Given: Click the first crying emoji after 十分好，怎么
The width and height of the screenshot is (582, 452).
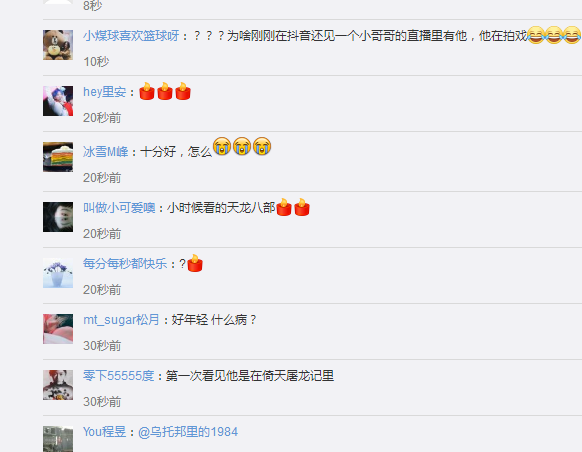Looking at the screenshot, I should tap(222, 146).
